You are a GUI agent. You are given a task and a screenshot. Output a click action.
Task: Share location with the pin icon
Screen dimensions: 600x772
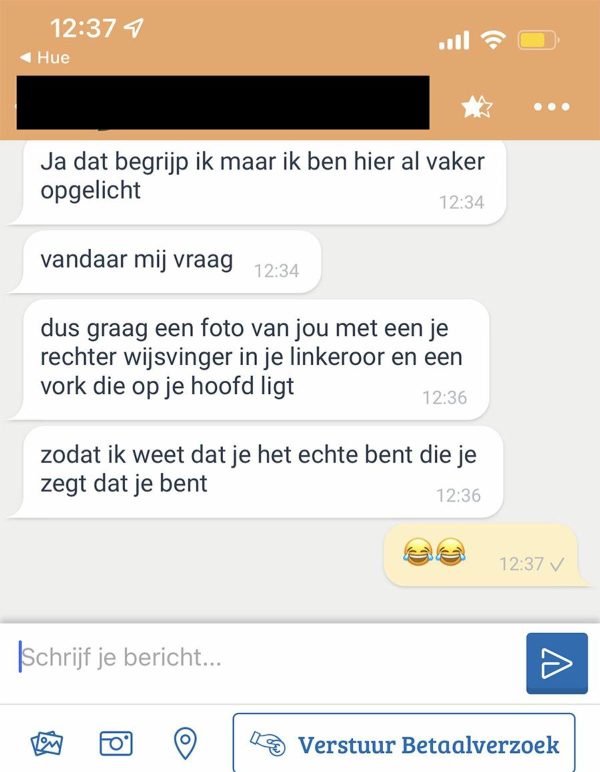pos(186,743)
